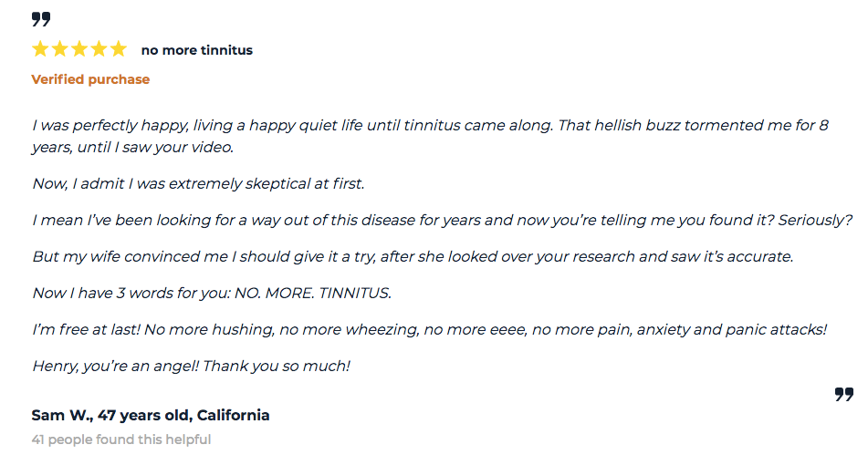Click the opening quotation mark icon
Viewport: 868px width, 455px height.
point(41,19)
